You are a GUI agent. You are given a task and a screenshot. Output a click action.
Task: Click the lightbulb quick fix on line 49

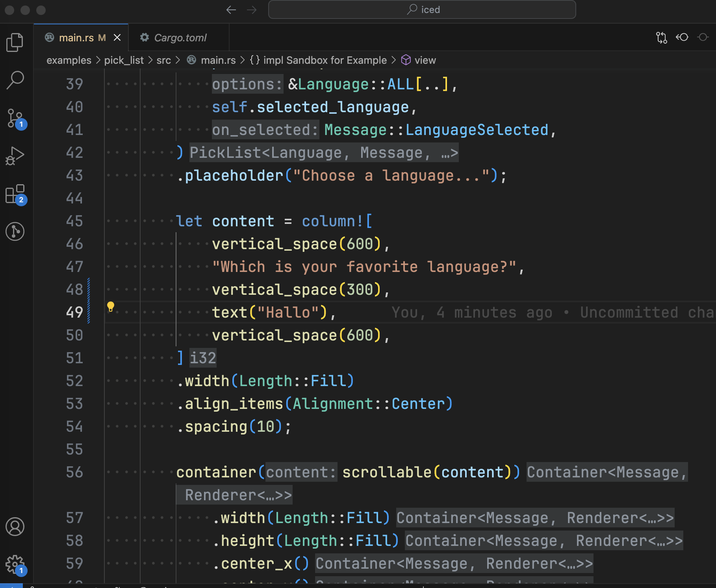[x=111, y=306]
